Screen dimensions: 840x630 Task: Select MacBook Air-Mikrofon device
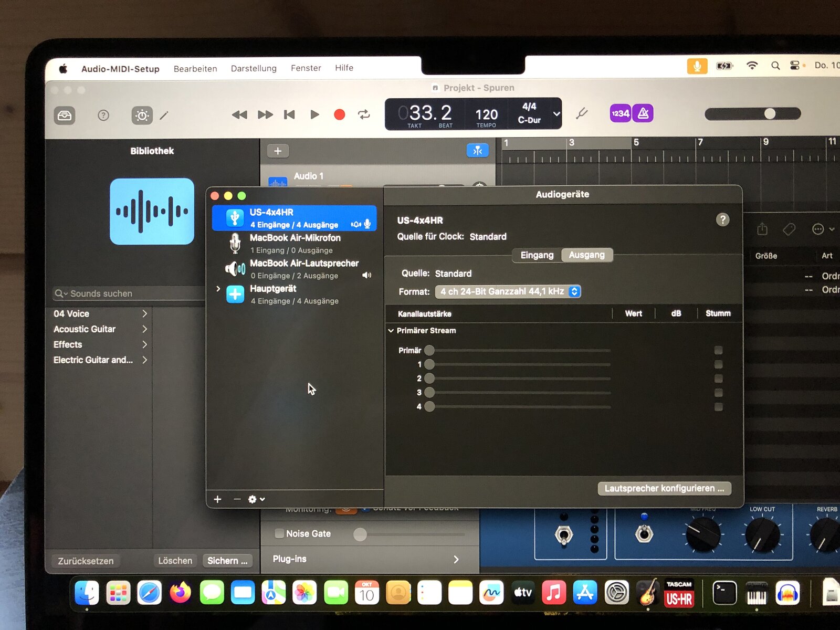pos(294,244)
